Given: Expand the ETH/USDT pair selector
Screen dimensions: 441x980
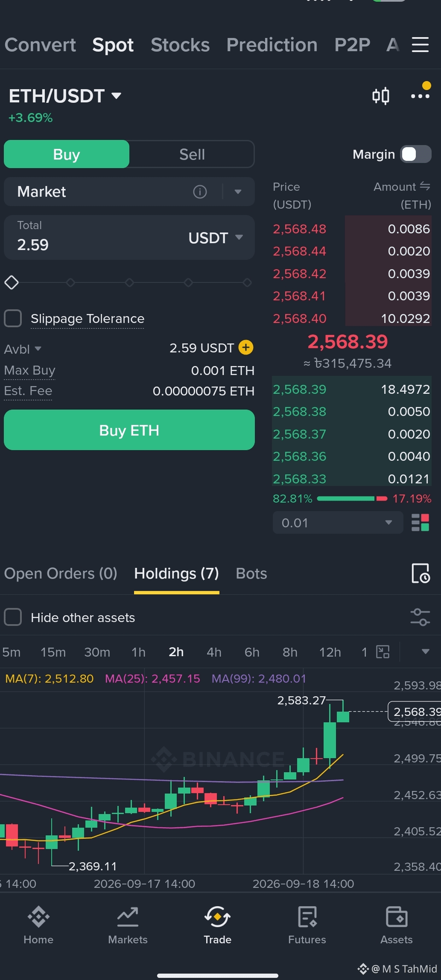Looking at the screenshot, I should [65, 96].
